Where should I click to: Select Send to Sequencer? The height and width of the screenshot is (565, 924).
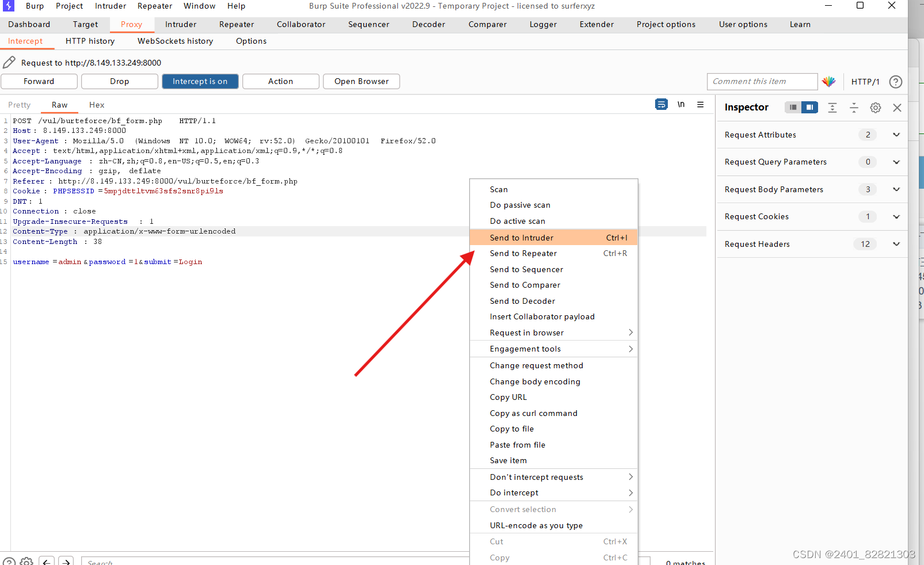pos(554,269)
